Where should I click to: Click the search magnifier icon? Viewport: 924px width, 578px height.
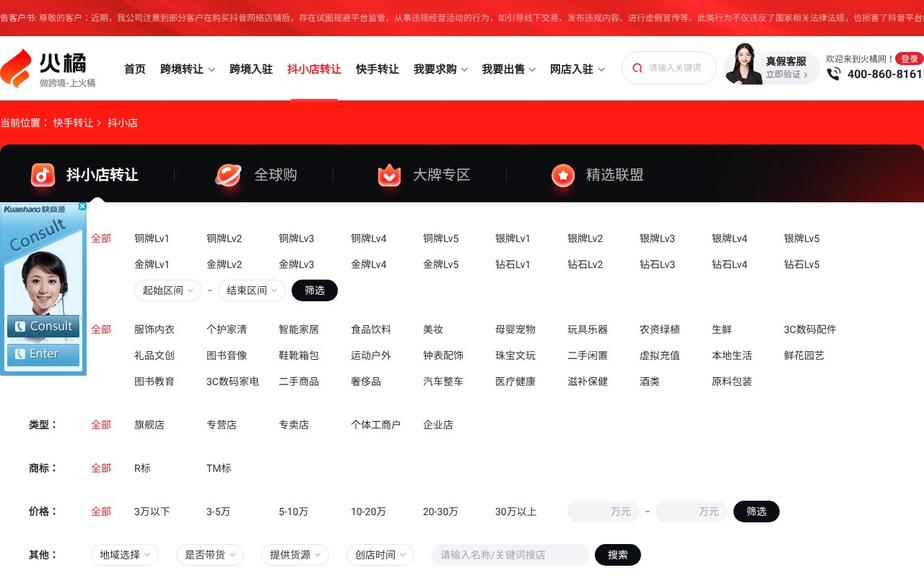click(x=637, y=67)
